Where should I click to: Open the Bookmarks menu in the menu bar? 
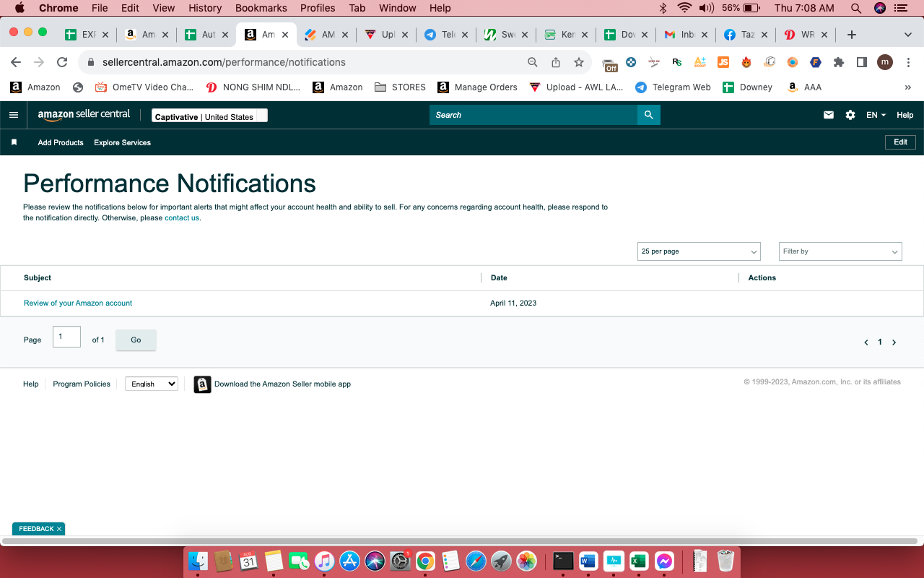pyautogui.click(x=261, y=8)
